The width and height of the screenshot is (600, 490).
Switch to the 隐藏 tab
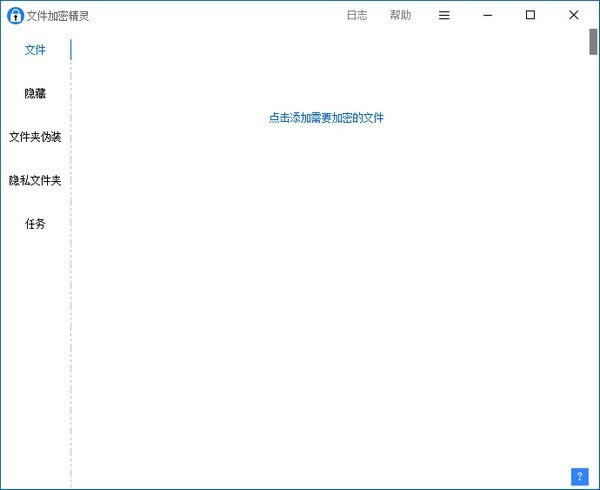tap(35, 93)
